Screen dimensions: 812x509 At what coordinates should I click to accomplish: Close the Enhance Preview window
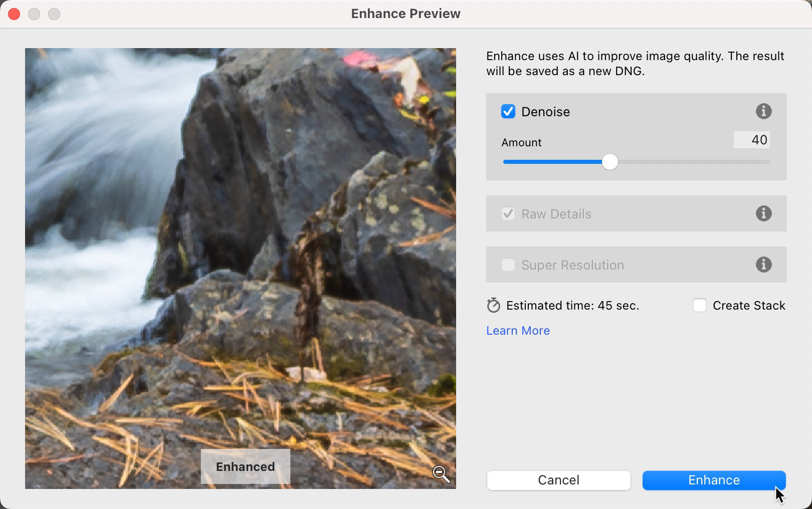14,14
